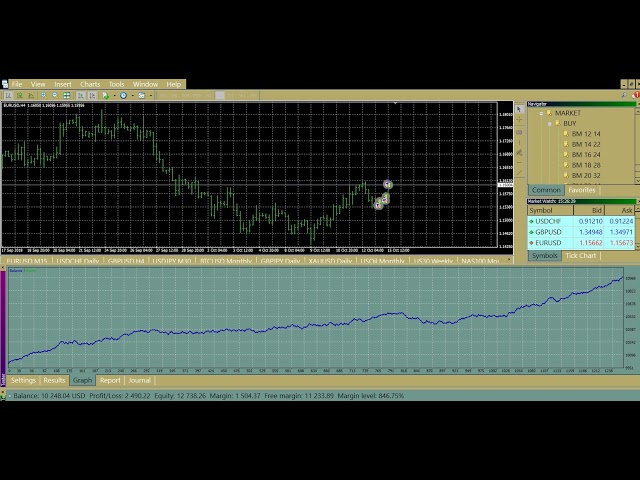Click the Bid column header
The width and height of the screenshot is (640, 480).
[597, 210]
